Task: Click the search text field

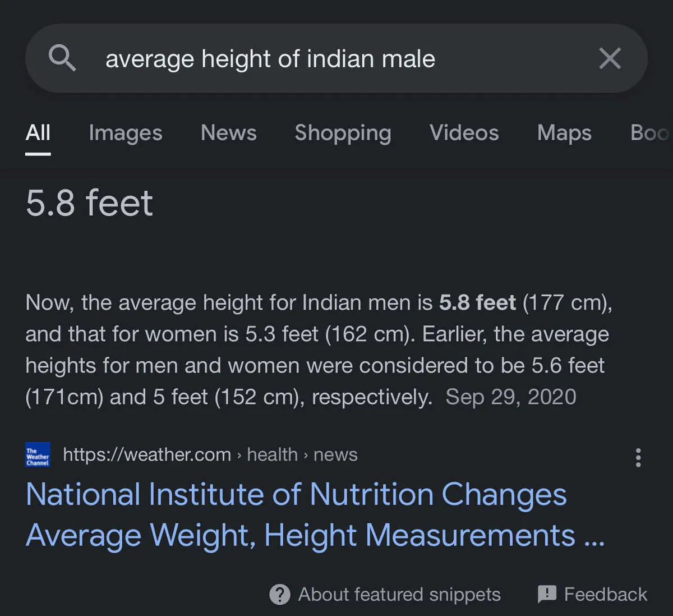Action: tap(336, 58)
